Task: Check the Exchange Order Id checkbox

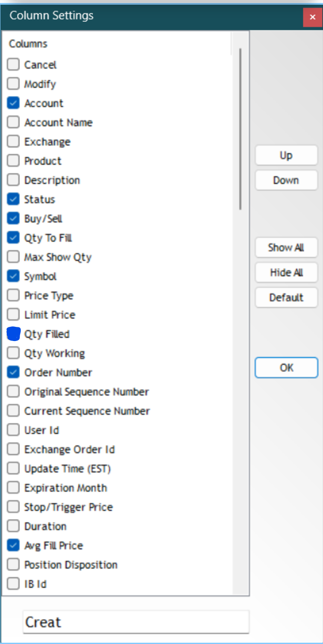Action: pyautogui.click(x=14, y=450)
